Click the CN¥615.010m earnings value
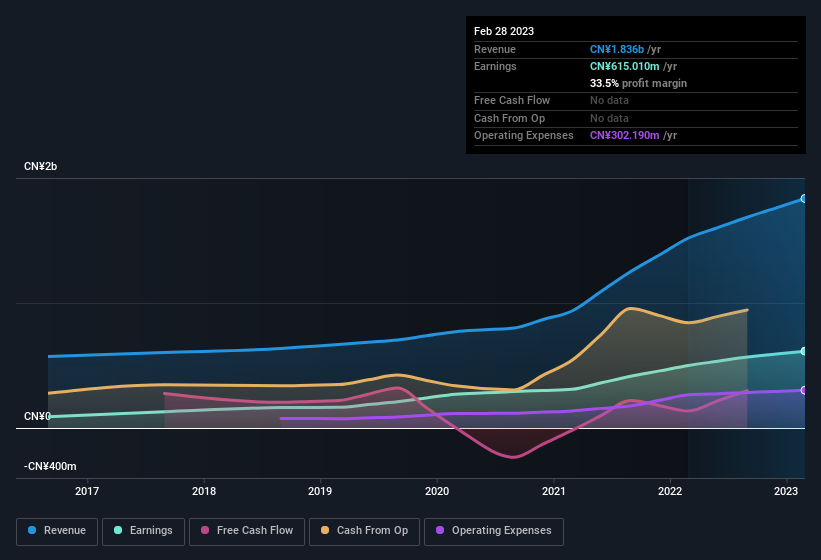 coord(625,66)
